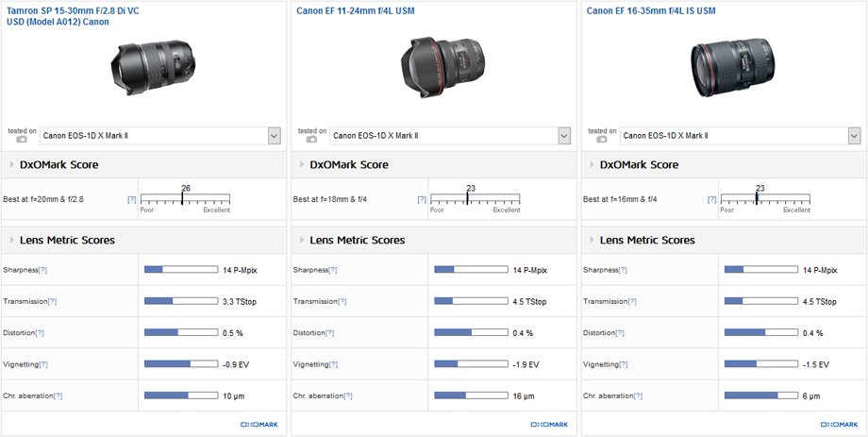Click the Canon 16-35mm Chr. aberration score bar
Viewport: 868px width, 437px height.
(761, 396)
